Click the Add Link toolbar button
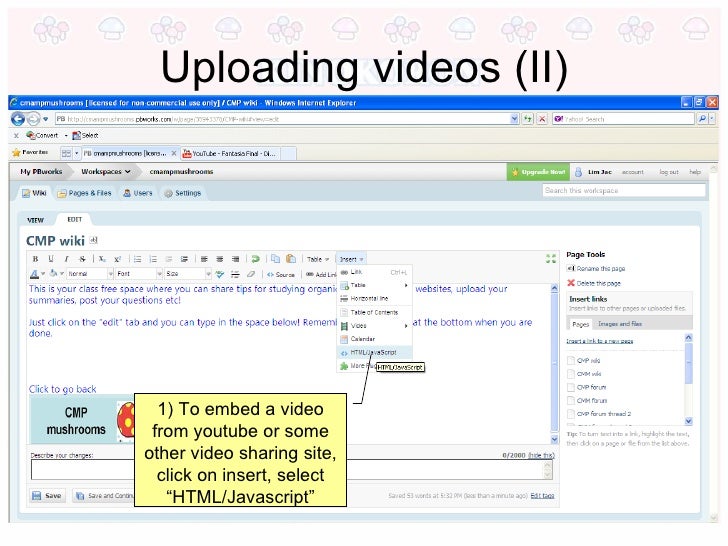 321,274
